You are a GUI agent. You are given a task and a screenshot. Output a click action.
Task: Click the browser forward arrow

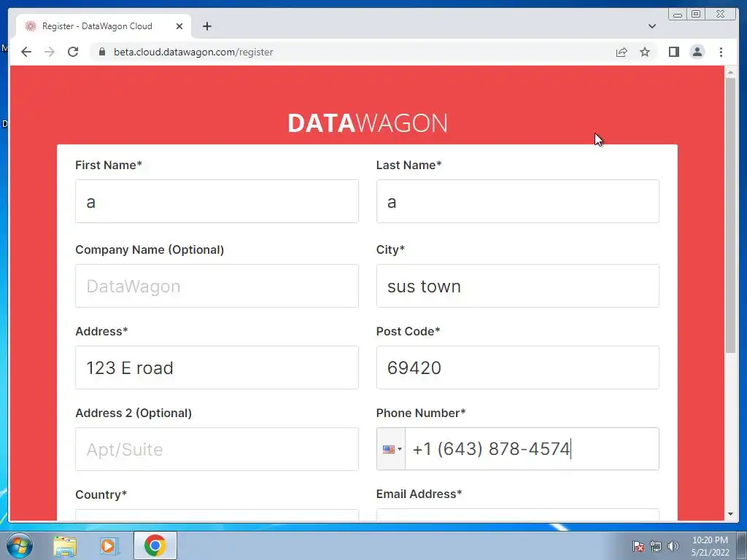[x=50, y=52]
